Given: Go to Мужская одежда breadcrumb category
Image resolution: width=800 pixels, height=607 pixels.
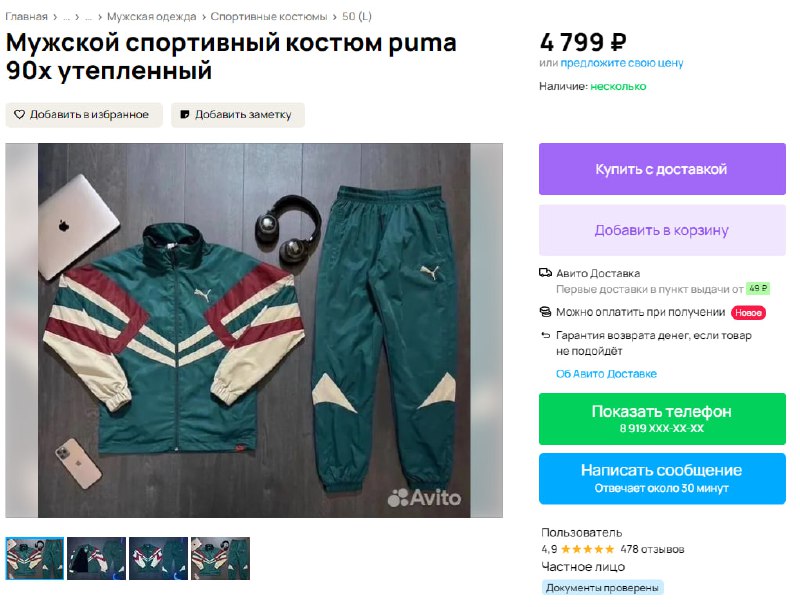Looking at the screenshot, I should [152, 16].
